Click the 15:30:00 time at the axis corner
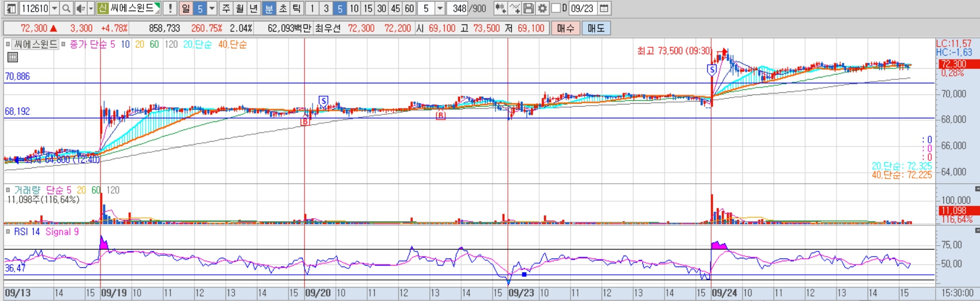Viewport: 980px width, 301px height. [957, 293]
